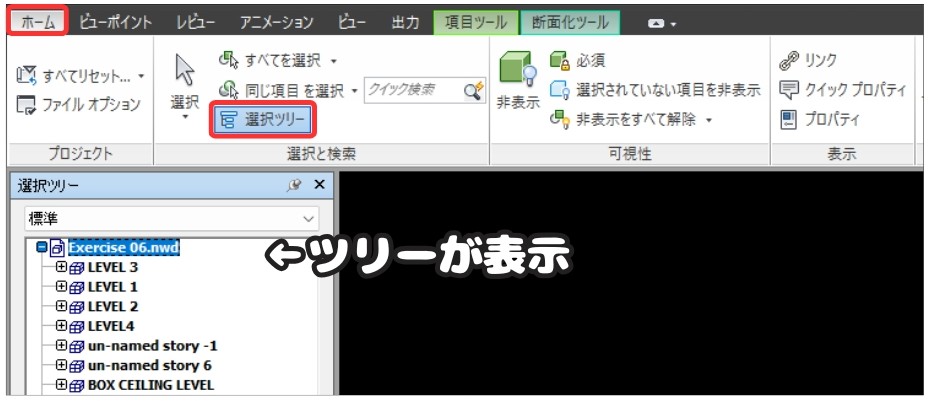Click the LEVEL 2 layer icon

pos(77,308)
